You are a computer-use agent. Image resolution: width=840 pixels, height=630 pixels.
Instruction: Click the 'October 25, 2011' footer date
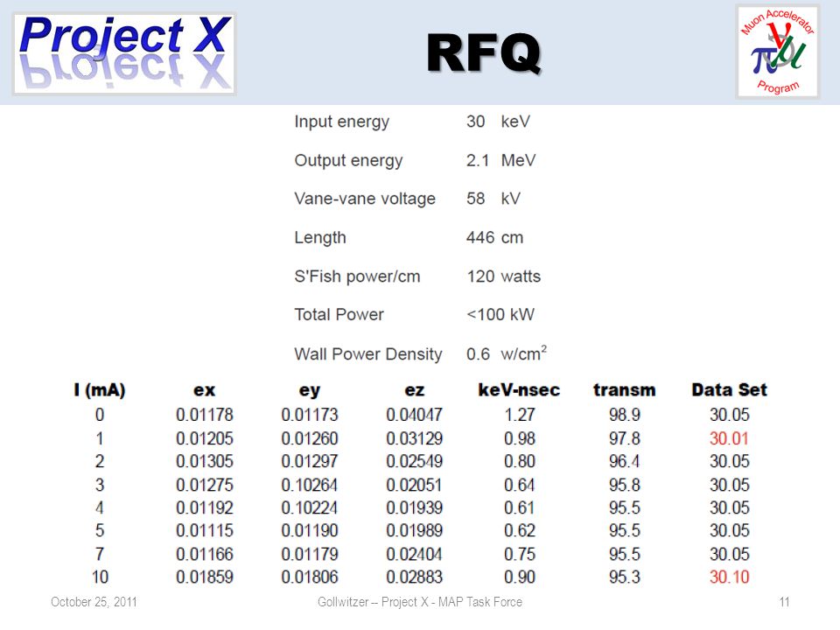94,602
